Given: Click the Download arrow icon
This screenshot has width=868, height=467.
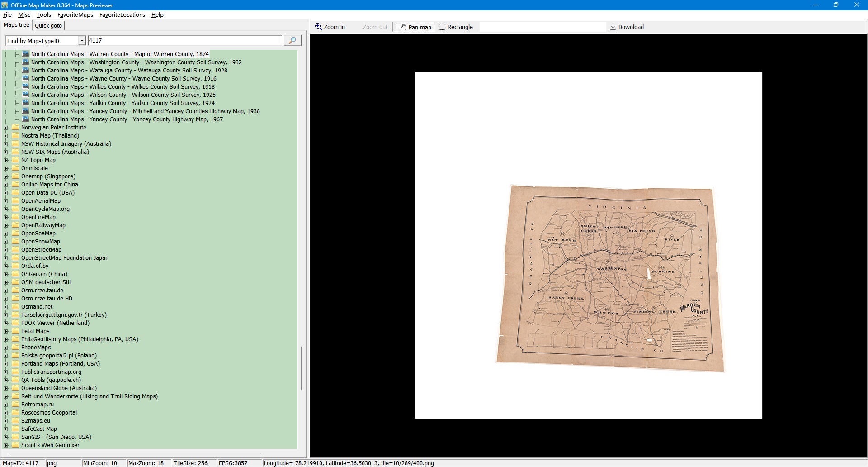Looking at the screenshot, I should point(613,27).
